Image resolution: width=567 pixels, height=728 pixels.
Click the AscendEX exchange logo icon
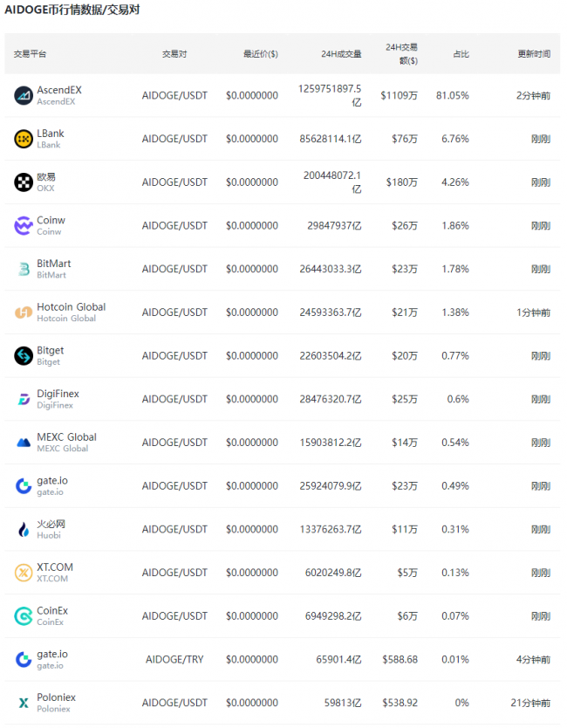pos(24,96)
